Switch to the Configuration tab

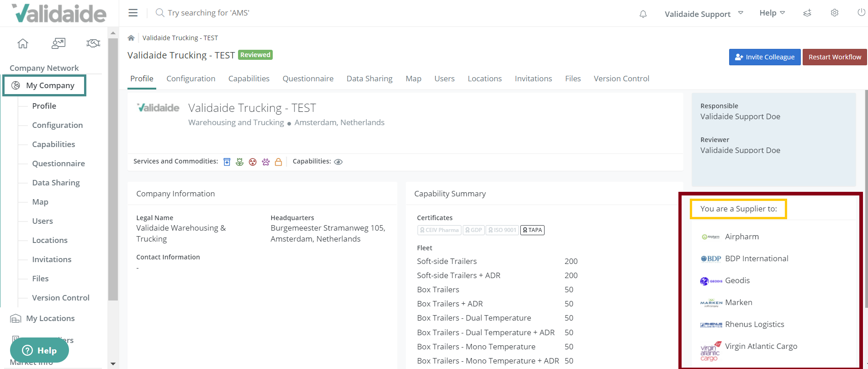[x=191, y=79]
